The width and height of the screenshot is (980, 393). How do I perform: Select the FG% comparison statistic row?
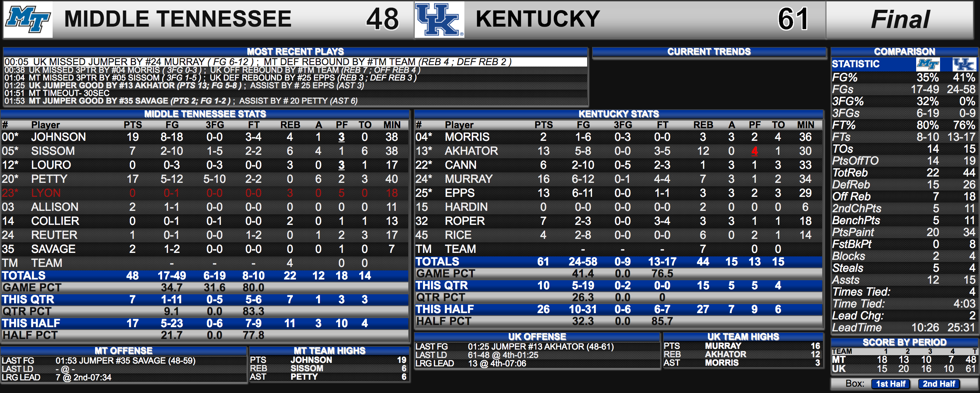click(904, 77)
